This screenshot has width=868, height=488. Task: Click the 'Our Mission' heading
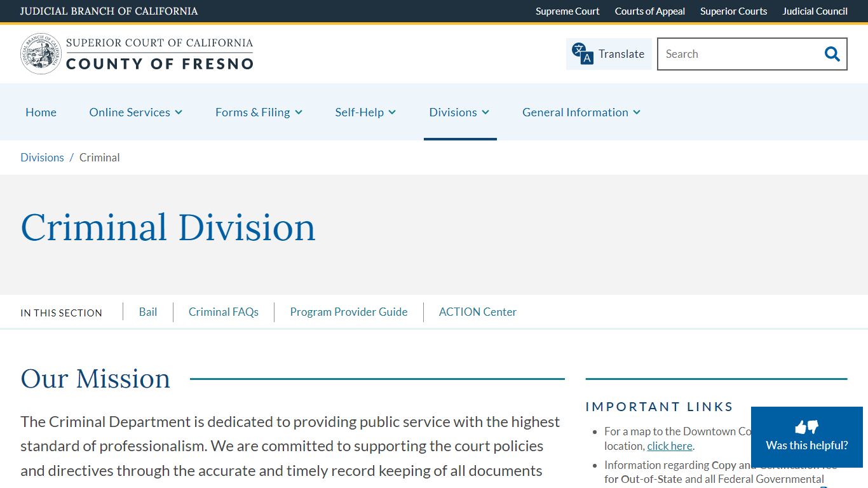[95, 379]
